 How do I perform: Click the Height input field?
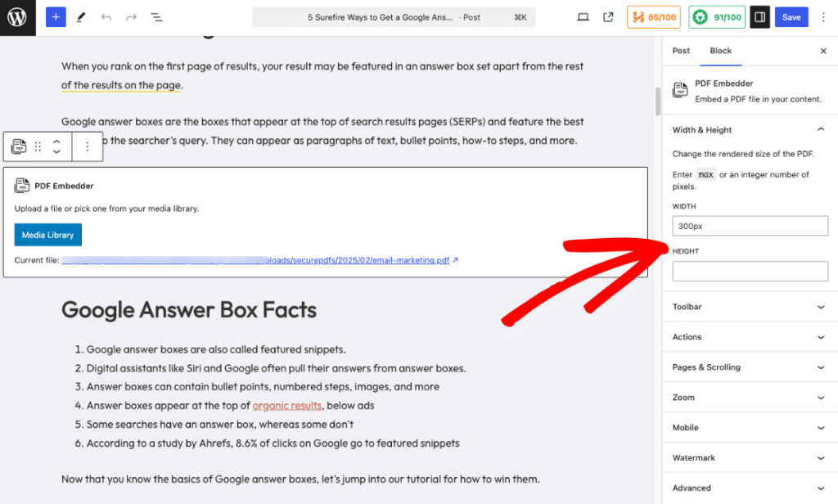(x=750, y=271)
